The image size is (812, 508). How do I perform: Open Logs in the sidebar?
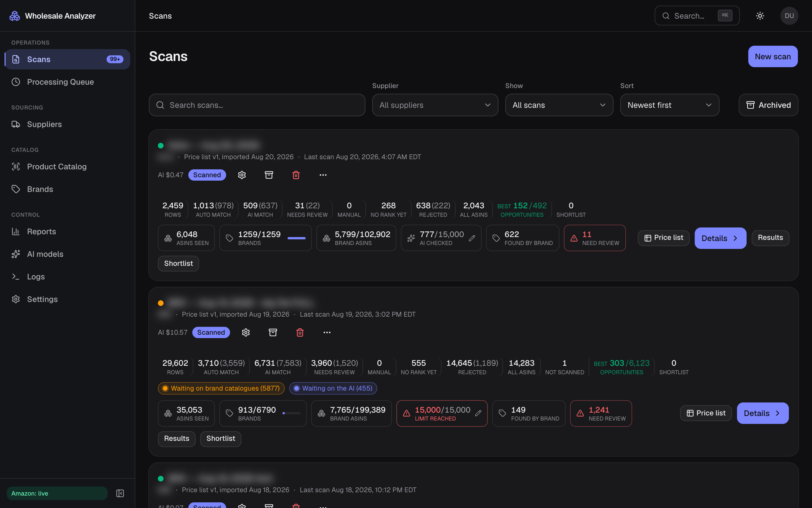[x=67, y=276]
